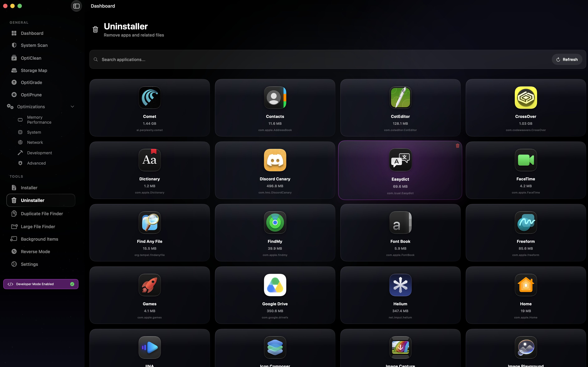
Task: Click the CrossOver app icon
Action: point(525,98)
